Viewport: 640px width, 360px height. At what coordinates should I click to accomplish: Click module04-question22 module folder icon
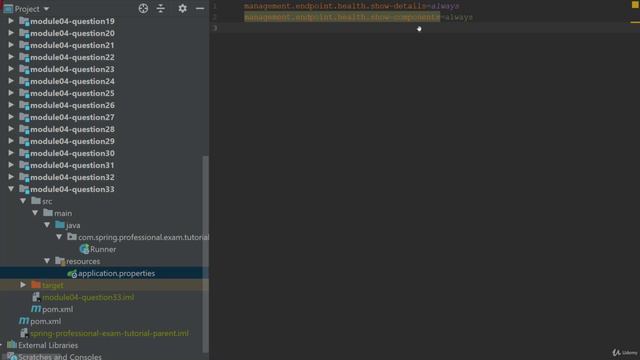click(x=24, y=57)
